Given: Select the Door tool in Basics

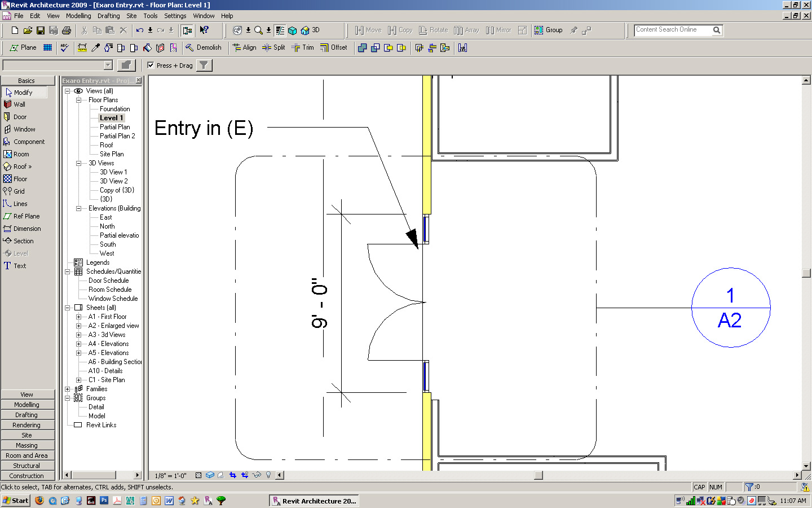Looking at the screenshot, I should pyautogui.click(x=15, y=117).
